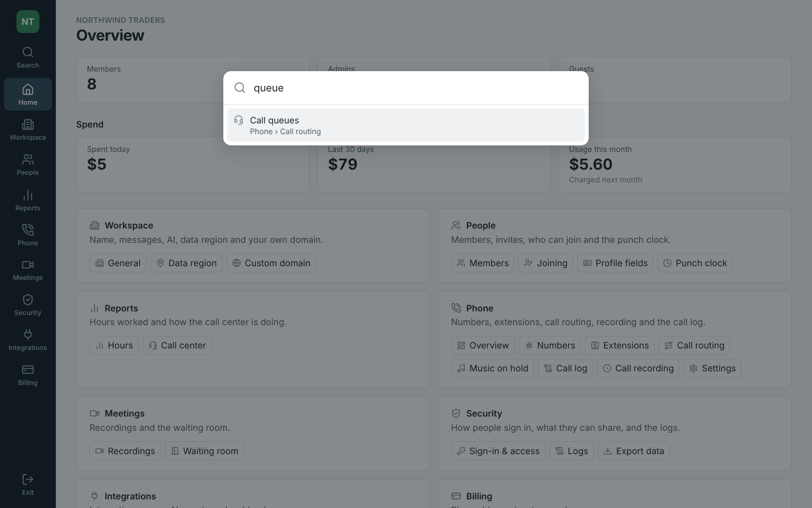812x508 pixels.
Task: Open Search in the sidebar
Action: pos(28,57)
